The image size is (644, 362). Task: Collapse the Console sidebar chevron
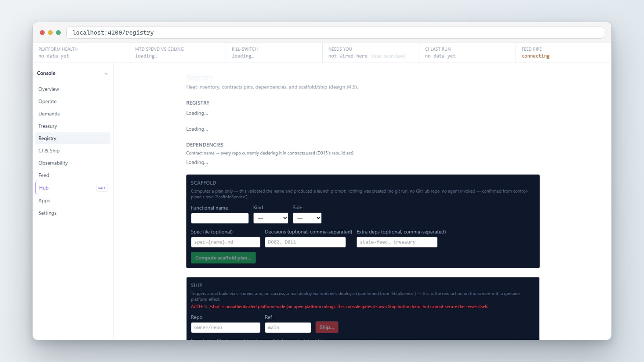[106, 74]
